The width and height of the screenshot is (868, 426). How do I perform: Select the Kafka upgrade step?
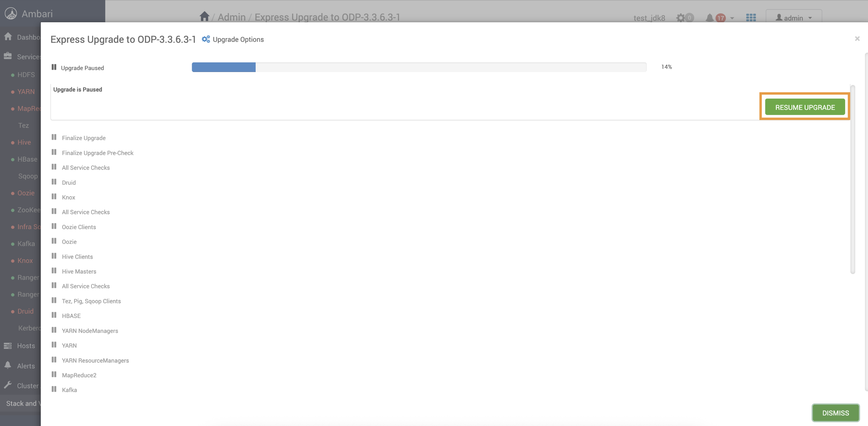pos(69,390)
